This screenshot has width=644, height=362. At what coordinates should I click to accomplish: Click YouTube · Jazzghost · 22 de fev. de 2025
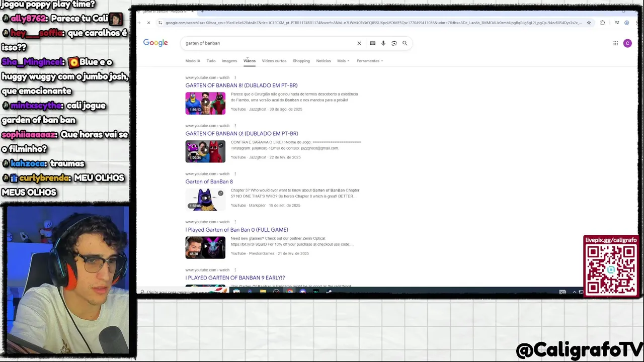pyautogui.click(x=266, y=157)
